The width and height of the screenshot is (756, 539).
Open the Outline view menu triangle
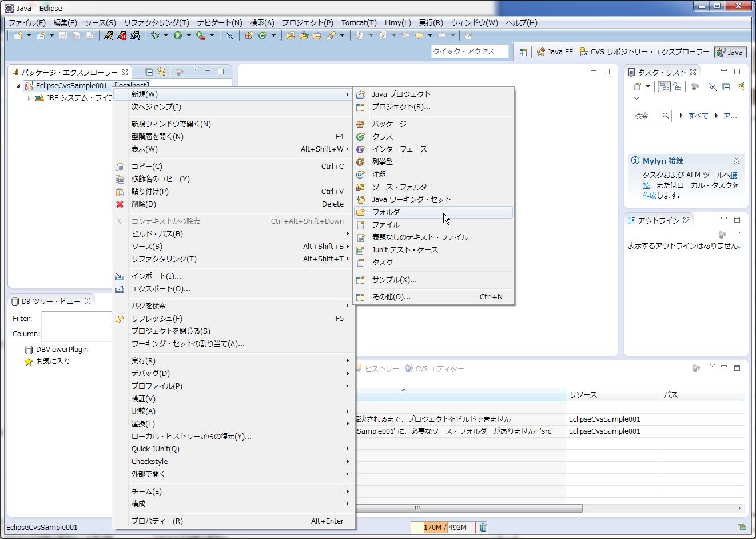pos(739,232)
